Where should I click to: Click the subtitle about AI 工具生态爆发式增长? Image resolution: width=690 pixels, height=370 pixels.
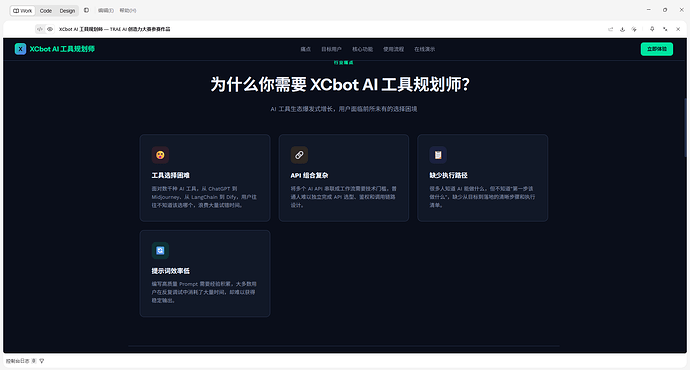[344, 109]
